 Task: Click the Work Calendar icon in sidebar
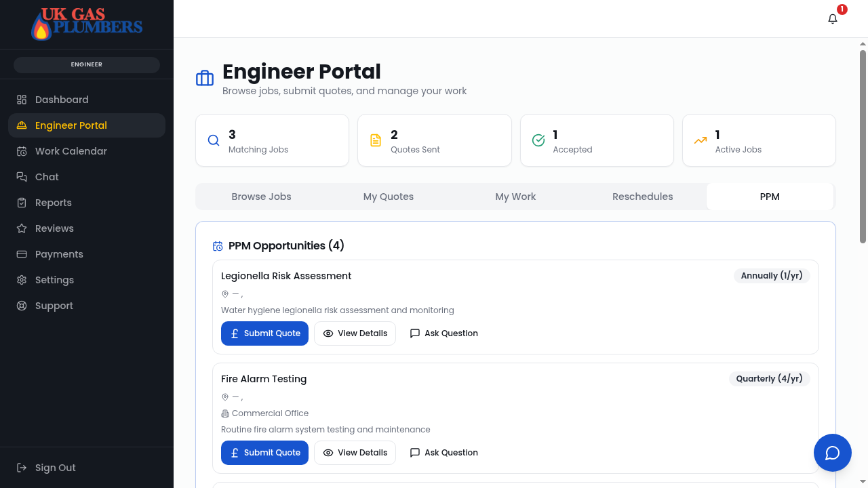(22, 151)
